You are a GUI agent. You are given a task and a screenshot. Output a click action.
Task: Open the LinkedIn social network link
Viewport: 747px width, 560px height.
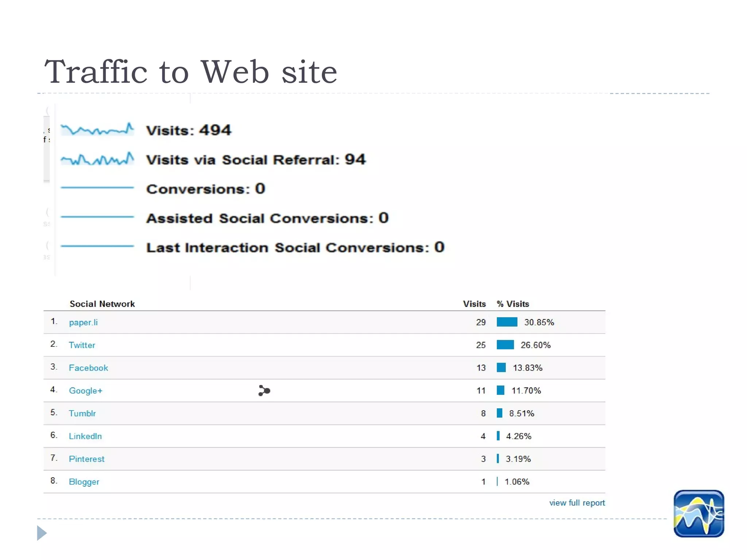[85, 436]
